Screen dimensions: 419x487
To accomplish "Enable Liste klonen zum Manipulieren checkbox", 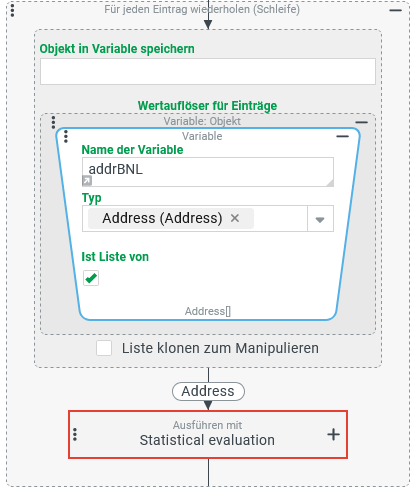I will [x=104, y=348].
